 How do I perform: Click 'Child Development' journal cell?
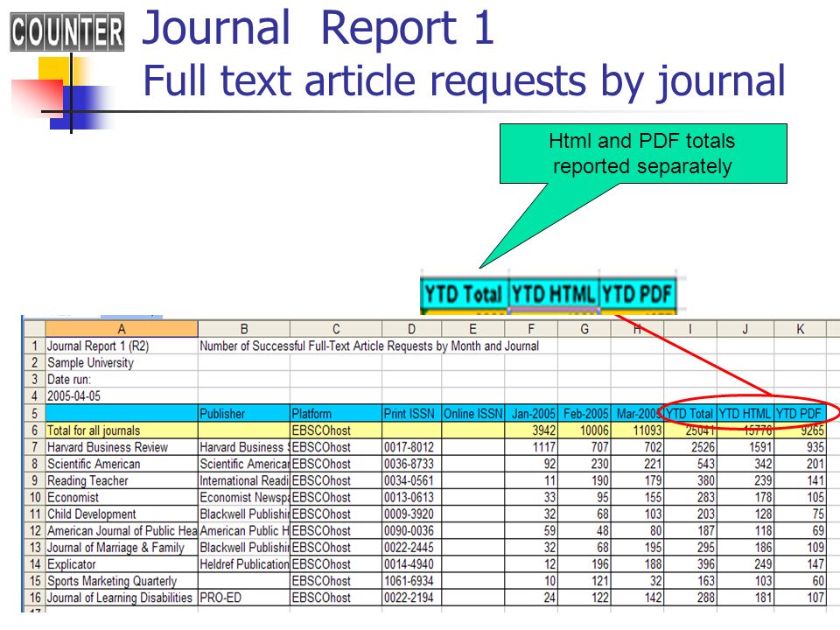pos(122,514)
